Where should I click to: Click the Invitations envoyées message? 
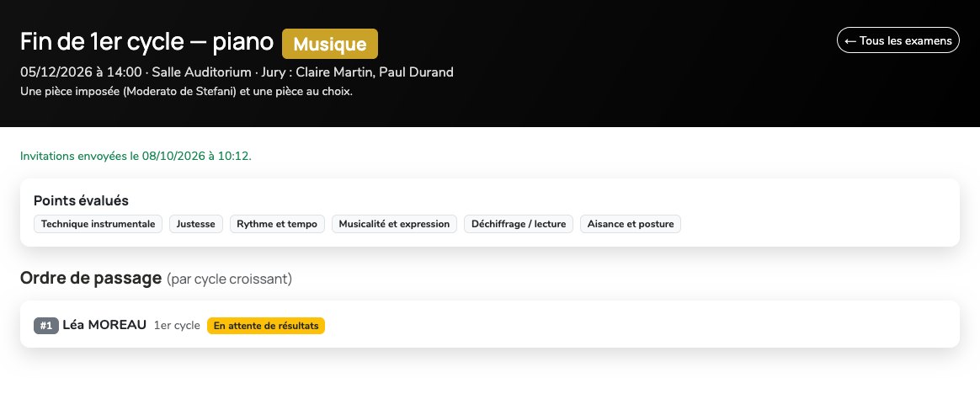(x=136, y=157)
